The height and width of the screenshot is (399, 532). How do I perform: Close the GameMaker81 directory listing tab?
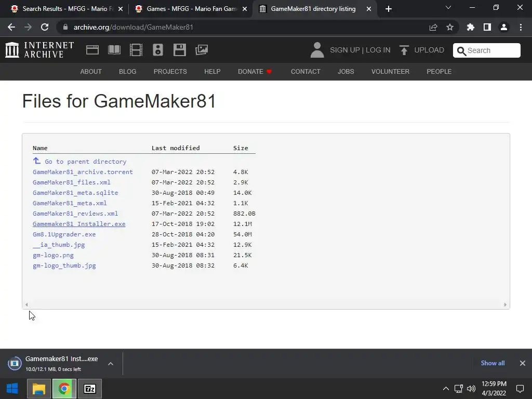point(369,9)
